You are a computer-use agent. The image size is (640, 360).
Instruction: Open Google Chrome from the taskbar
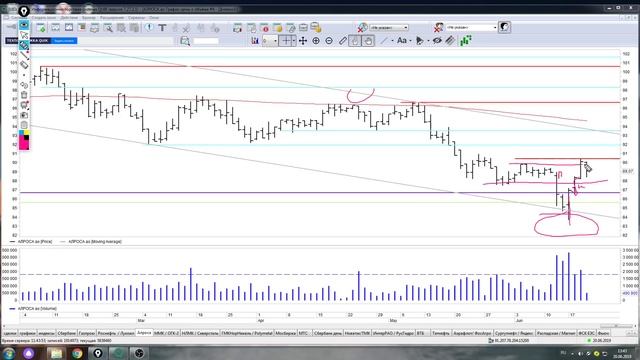77,353
